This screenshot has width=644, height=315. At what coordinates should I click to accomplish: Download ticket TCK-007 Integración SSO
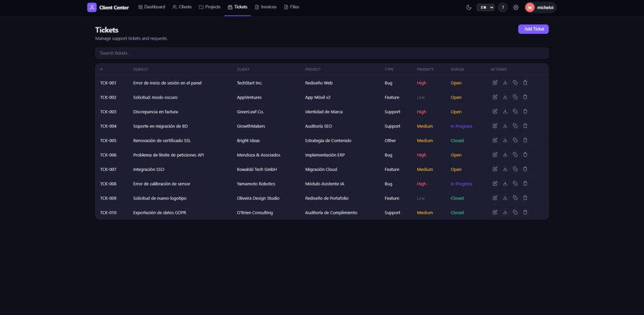pos(505,169)
